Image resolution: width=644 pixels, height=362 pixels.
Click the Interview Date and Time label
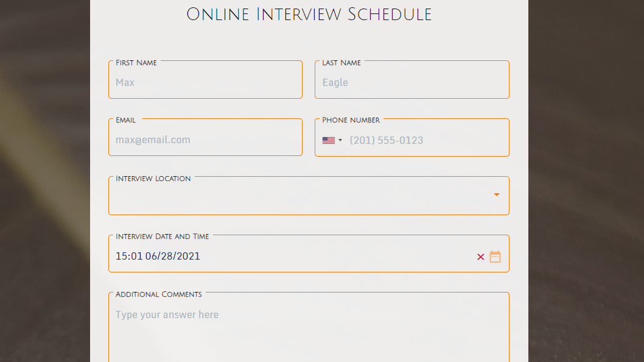(163, 236)
